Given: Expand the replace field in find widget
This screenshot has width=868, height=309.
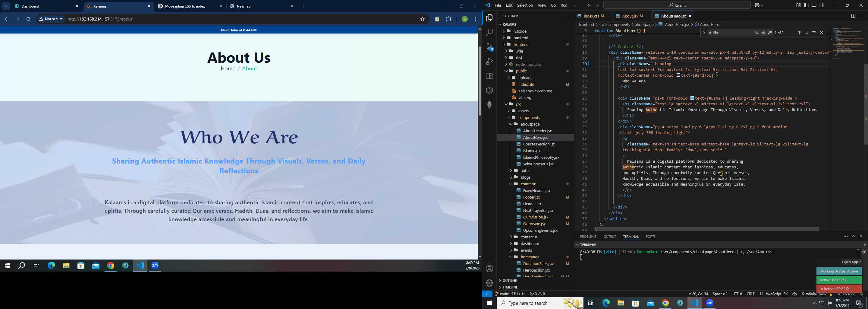Looking at the screenshot, I should click(x=704, y=33).
